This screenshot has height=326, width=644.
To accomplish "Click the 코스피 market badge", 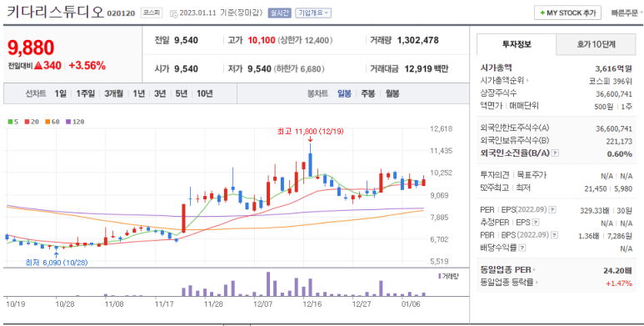I will tap(152, 13).
